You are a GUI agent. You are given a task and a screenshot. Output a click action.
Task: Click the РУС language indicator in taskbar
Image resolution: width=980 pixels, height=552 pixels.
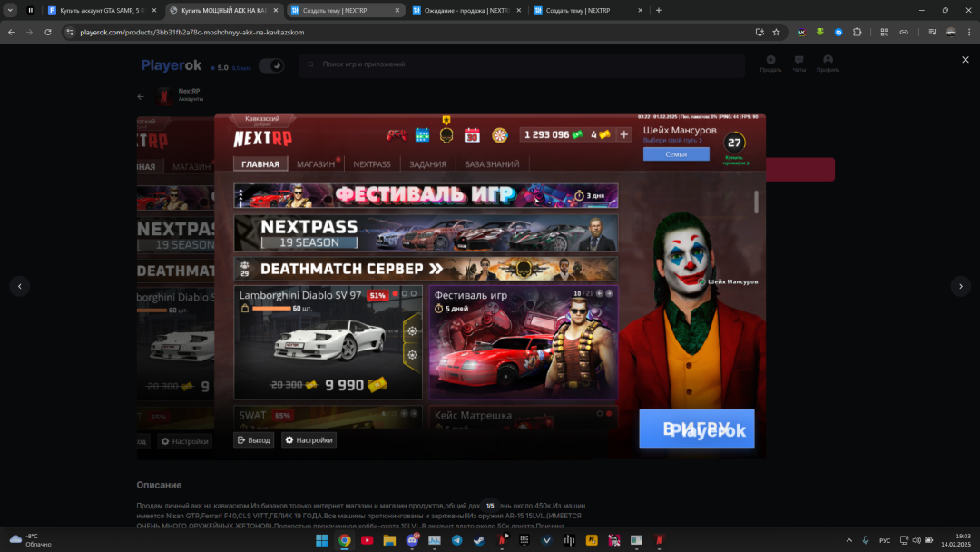(885, 540)
